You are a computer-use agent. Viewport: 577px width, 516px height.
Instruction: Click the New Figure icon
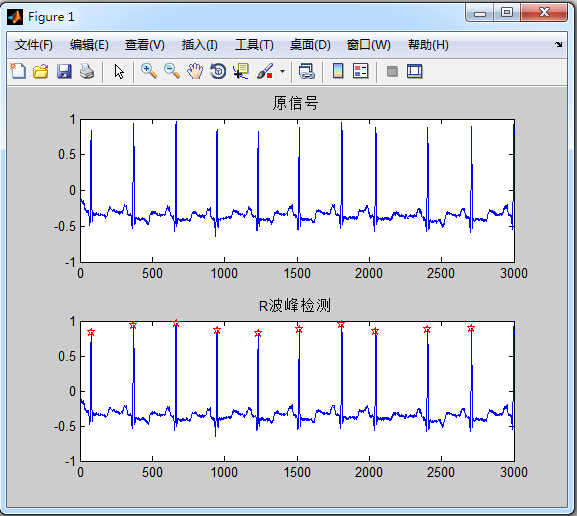(x=18, y=71)
